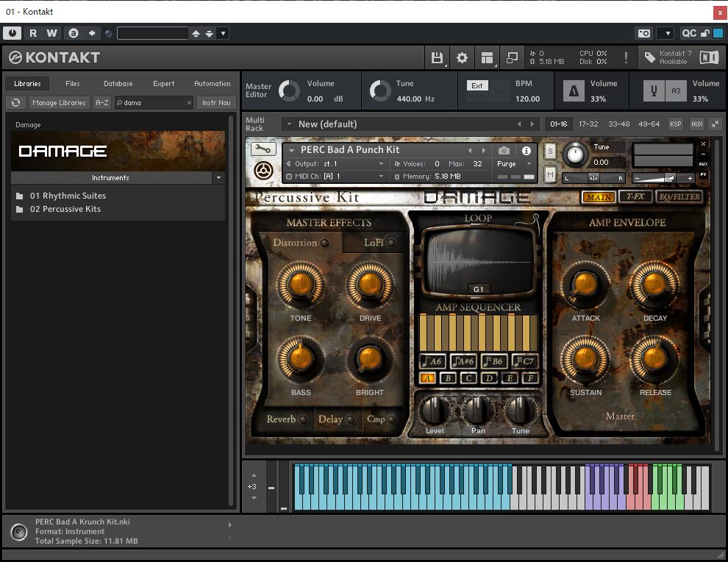Click the loop waveform display
The height and width of the screenshot is (562, 728).
click(478, 261)
